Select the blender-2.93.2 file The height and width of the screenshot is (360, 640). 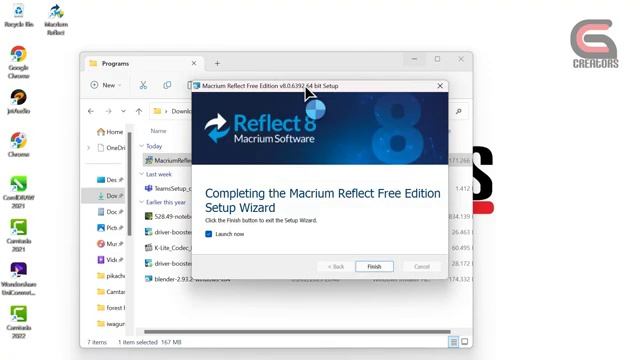click(188, 279)
